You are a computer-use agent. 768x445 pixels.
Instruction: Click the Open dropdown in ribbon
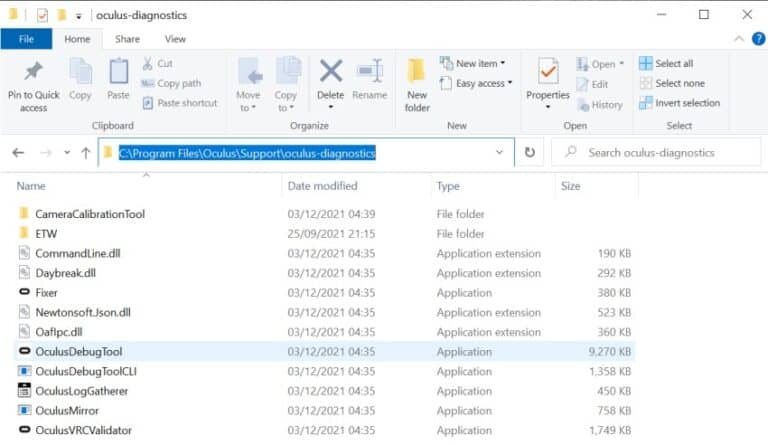click(x=600, y=64)
